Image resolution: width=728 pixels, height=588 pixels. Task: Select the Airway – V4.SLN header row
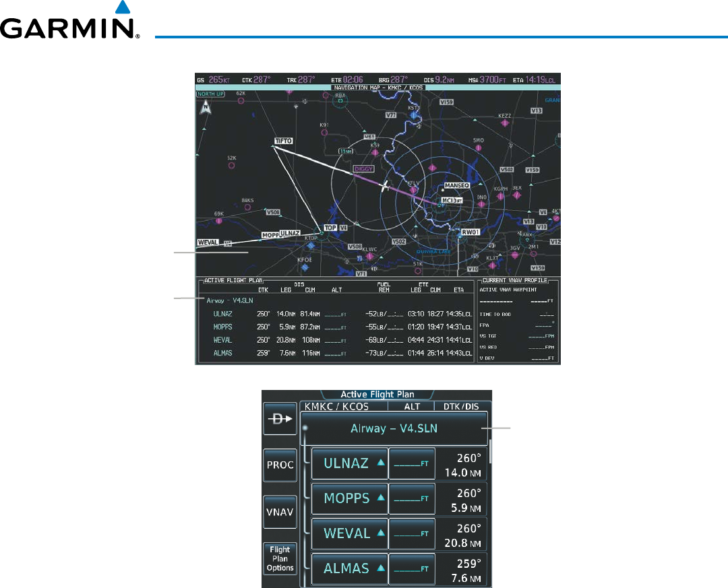[394, 428]
